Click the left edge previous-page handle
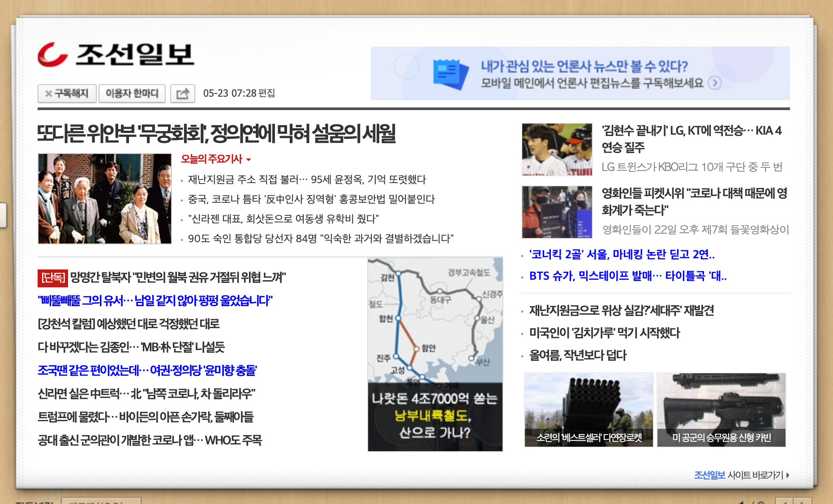Screen dimensions: 833x504 [x=3, y=215]
